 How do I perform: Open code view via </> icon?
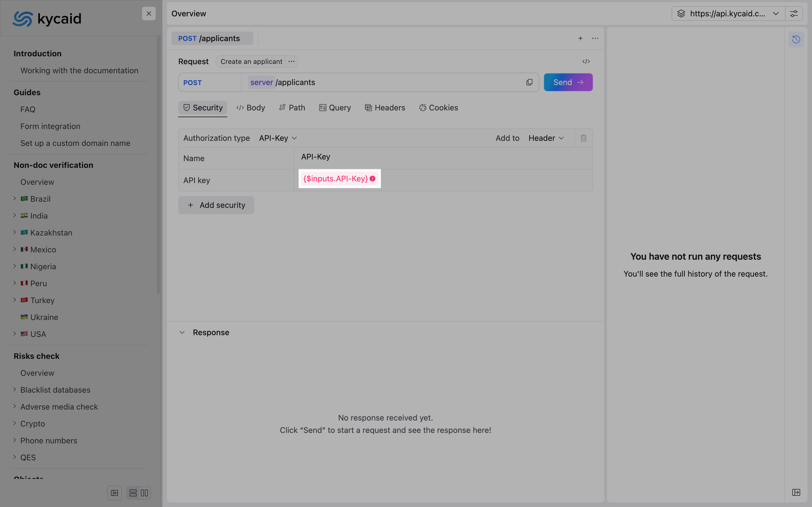pyautogui.click(x=586, y=61)
